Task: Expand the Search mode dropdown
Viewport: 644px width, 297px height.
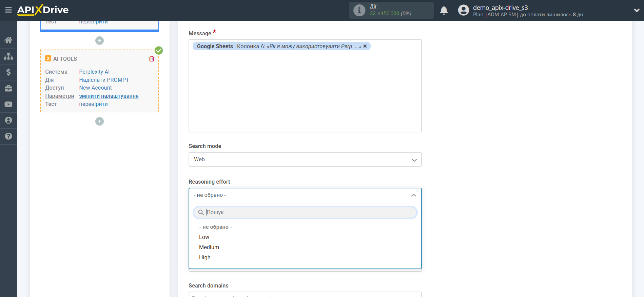Action: coord(305,160)
